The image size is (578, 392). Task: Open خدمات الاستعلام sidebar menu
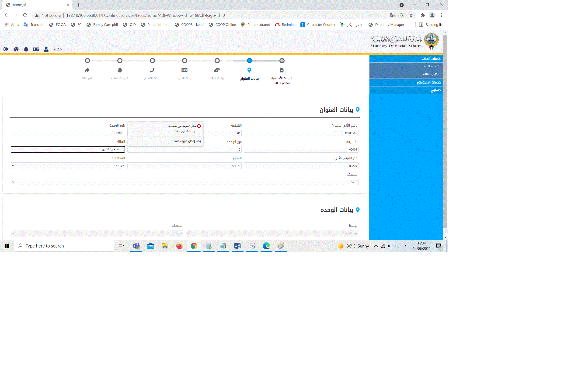click(406, 83)
